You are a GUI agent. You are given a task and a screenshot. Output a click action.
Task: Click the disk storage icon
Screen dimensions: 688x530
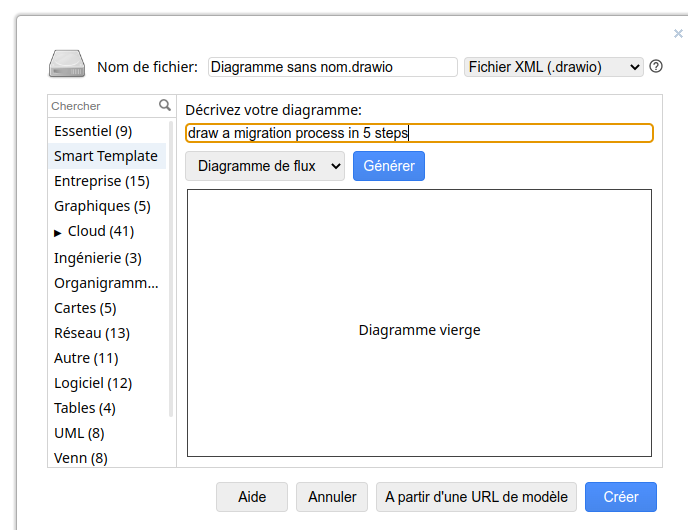click(67, 64)
